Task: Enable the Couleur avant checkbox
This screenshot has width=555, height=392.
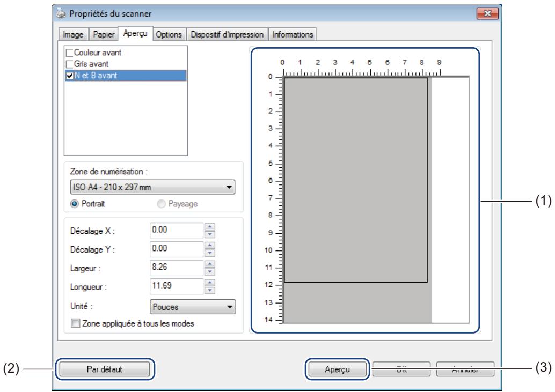Action: coord(70,53)
